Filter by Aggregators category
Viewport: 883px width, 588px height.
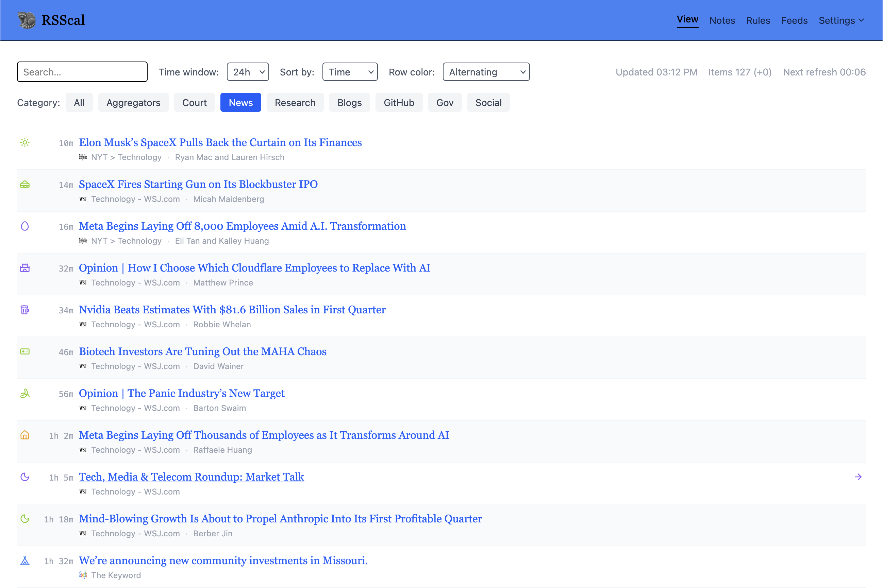(x=133, y=102)
